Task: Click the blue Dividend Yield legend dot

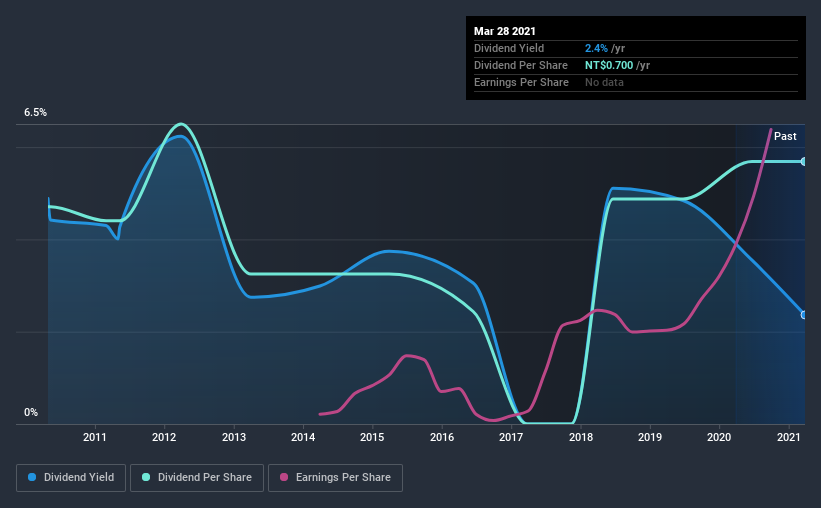Action: pos(32,477)
